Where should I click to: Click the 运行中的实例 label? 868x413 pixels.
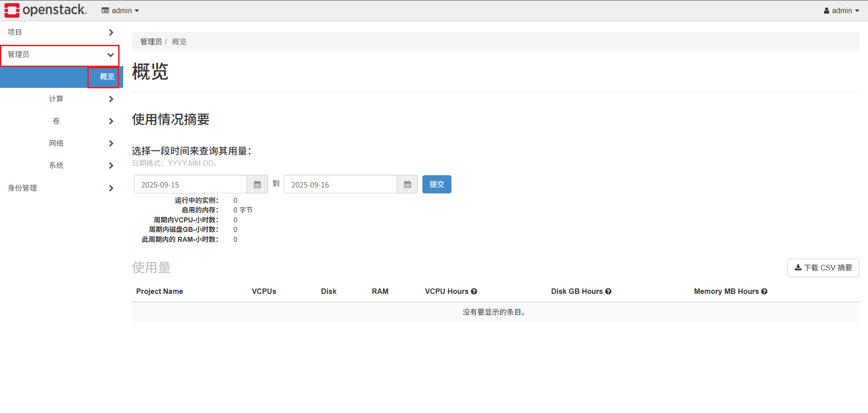[x=197, y=201]
